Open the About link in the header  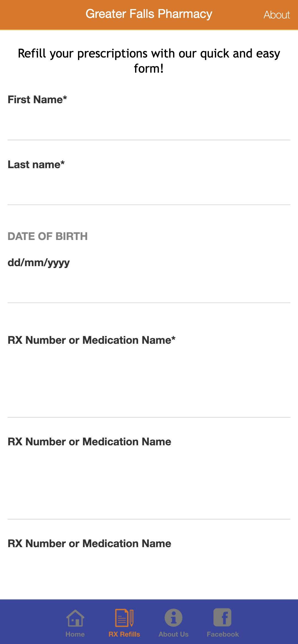tap(276, 15)
